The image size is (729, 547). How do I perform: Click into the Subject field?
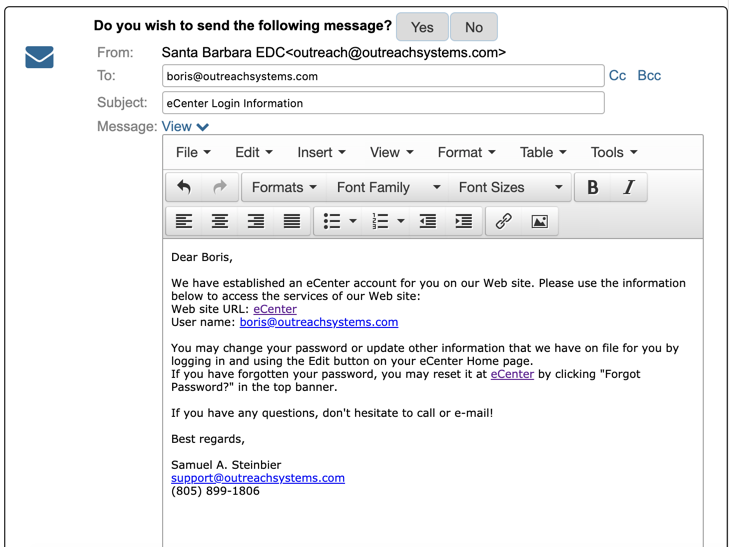(x=383, y=103)
